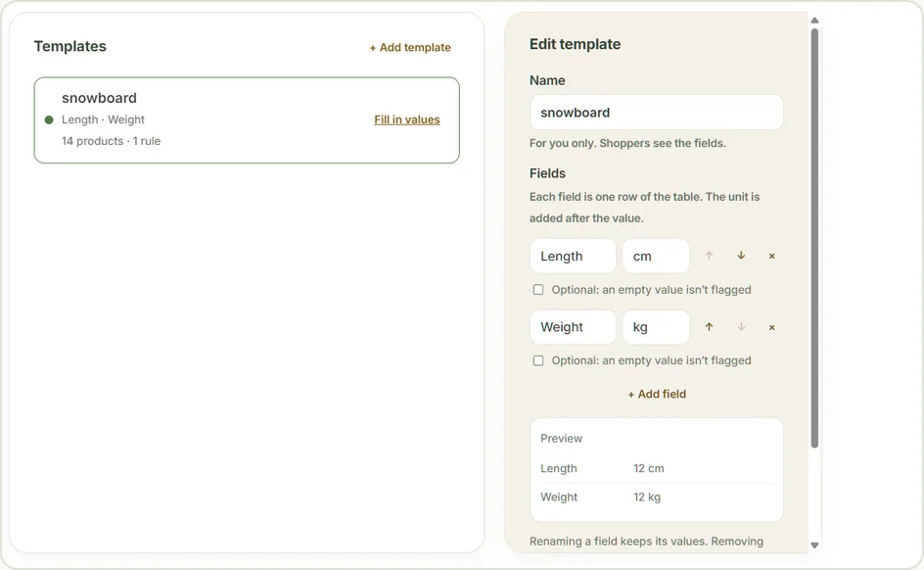This screenshot has width=924, height=570.
Task: Edit the template Name input
Action: [657, 113]
